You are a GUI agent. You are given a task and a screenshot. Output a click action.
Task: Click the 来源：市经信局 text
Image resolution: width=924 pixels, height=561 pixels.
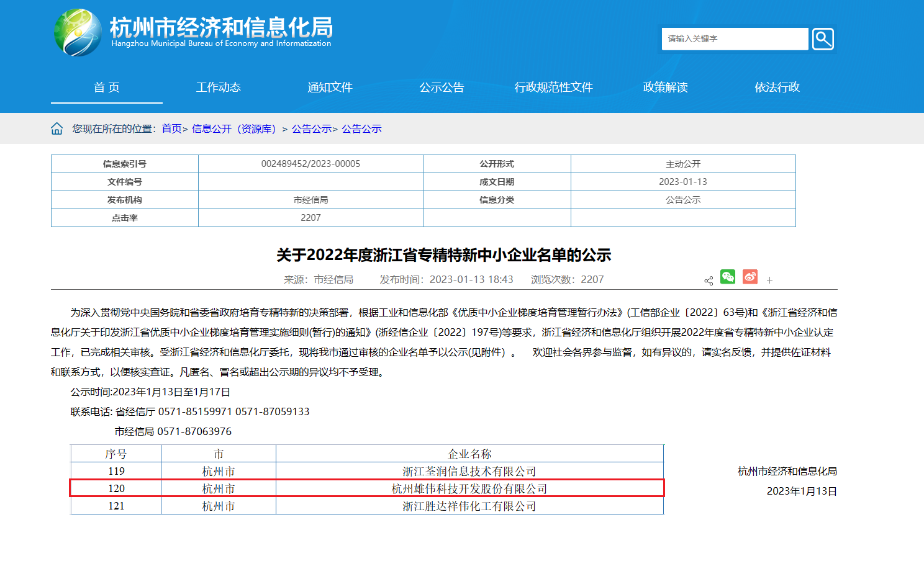(x=319, y=280)
